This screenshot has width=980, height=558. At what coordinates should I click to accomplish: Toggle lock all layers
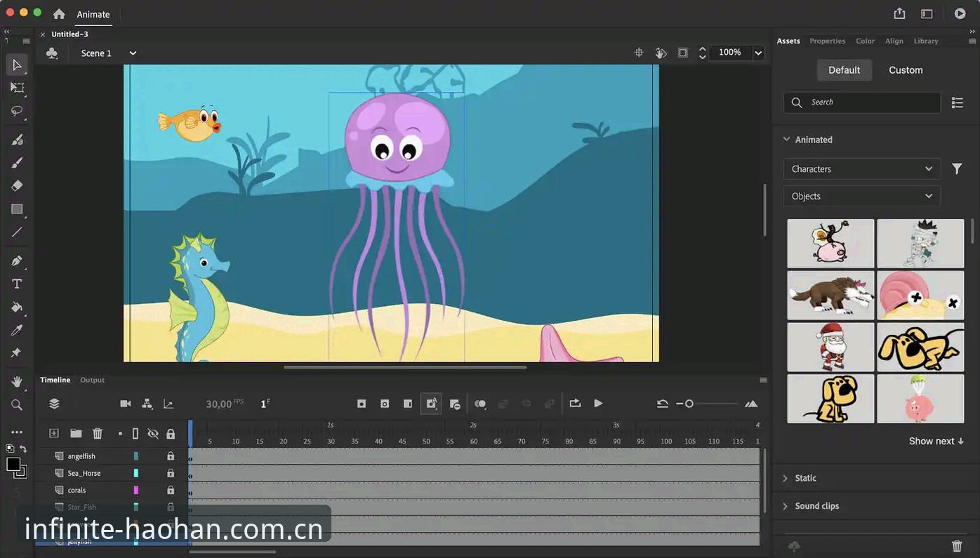(x=171, y=434)
